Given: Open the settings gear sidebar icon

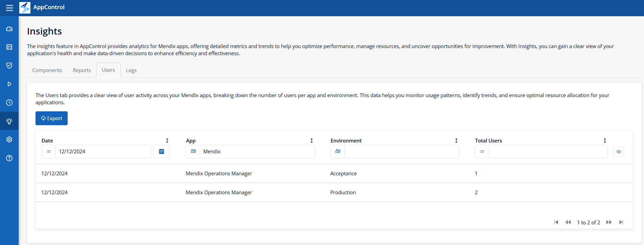Looking at the screenshot, I should click(x=9, y=139).
